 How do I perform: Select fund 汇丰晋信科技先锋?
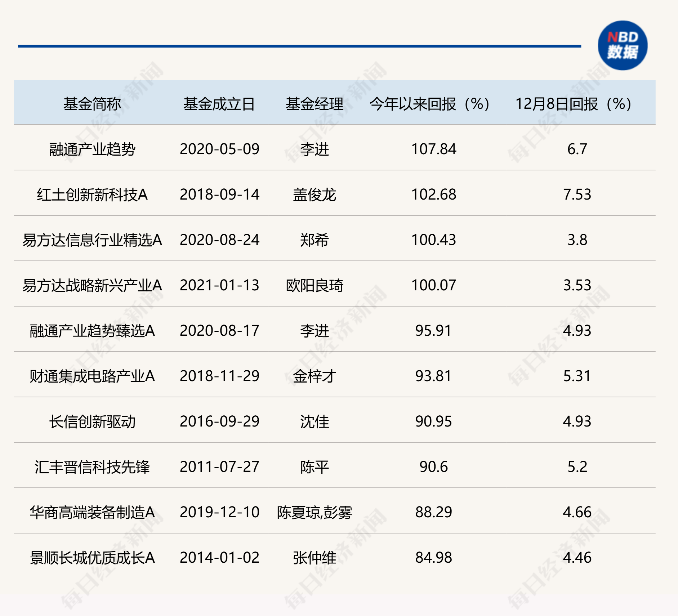tap(92, 467)
